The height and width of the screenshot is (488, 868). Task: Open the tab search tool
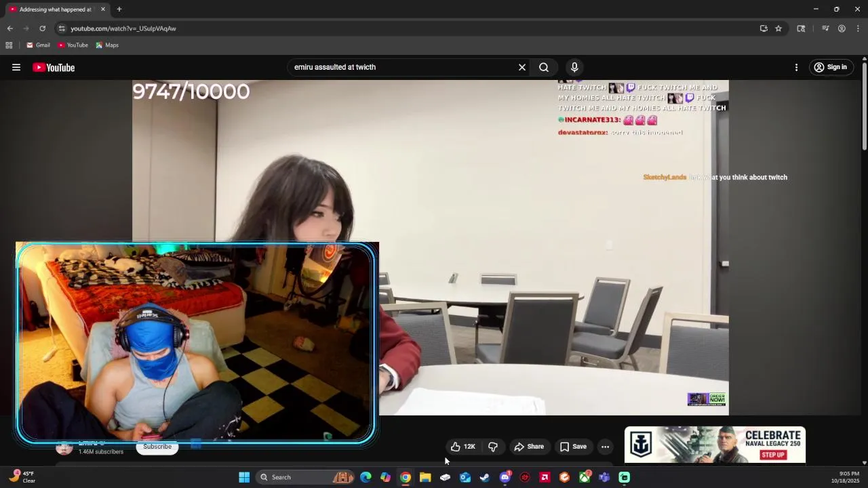(801, 28)
